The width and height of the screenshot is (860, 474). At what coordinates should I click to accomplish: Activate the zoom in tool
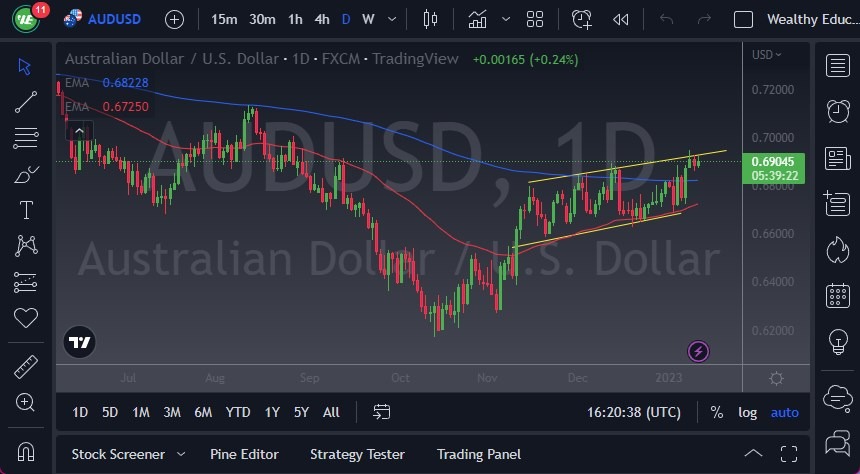(26, 403)
